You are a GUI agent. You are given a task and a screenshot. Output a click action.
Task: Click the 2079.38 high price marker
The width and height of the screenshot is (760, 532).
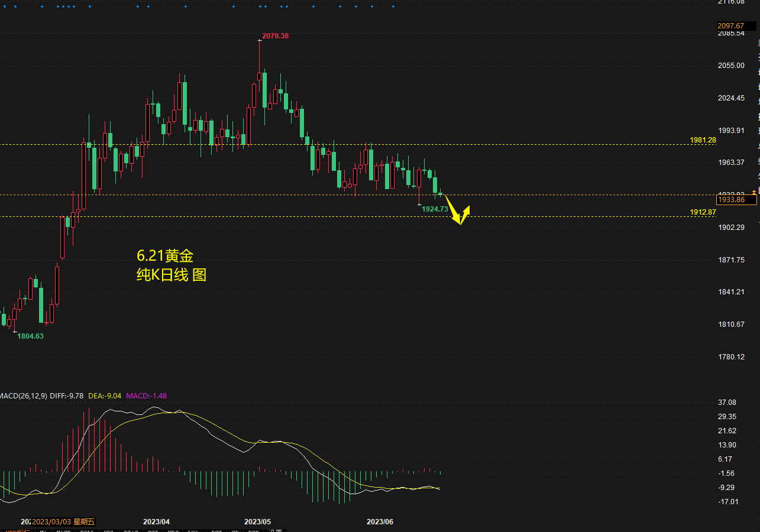click(275, 36)
